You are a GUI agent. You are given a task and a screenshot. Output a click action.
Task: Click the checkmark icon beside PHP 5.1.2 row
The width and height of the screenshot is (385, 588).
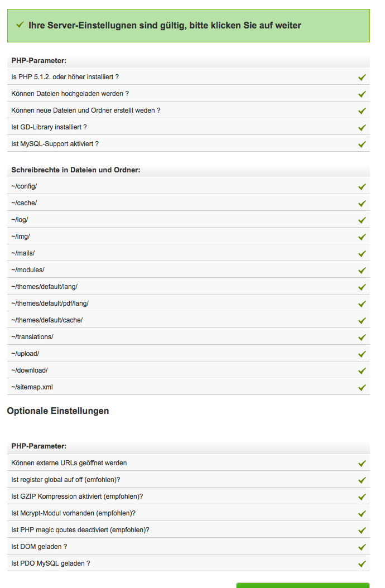362,77
